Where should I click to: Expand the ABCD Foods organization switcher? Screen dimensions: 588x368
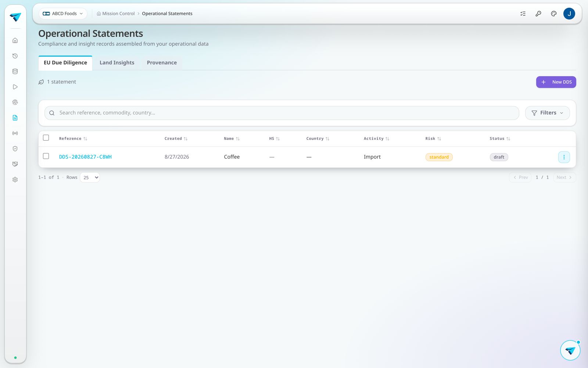pos(63,14)
